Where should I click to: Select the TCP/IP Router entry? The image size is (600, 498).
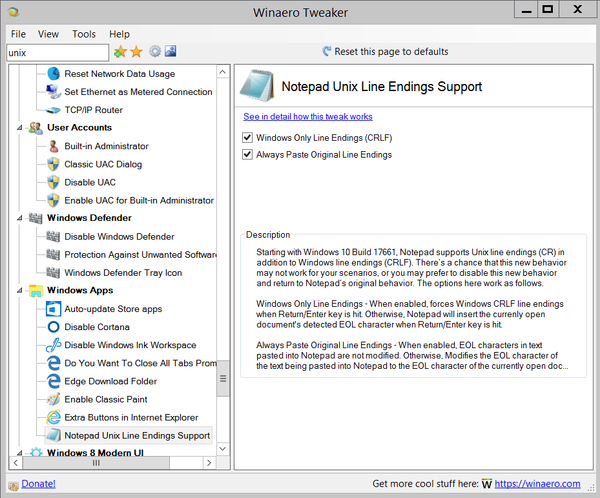click(x=93, y=110)
